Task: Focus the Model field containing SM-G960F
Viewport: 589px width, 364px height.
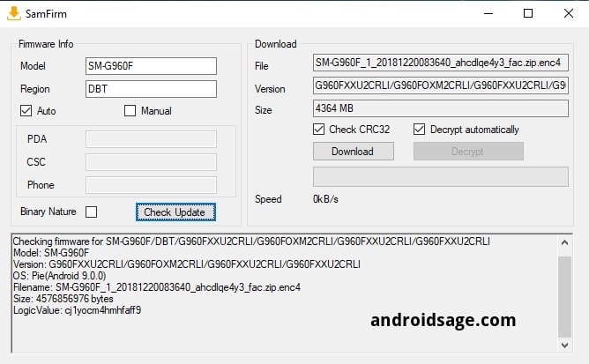Action: coord(151,66)
